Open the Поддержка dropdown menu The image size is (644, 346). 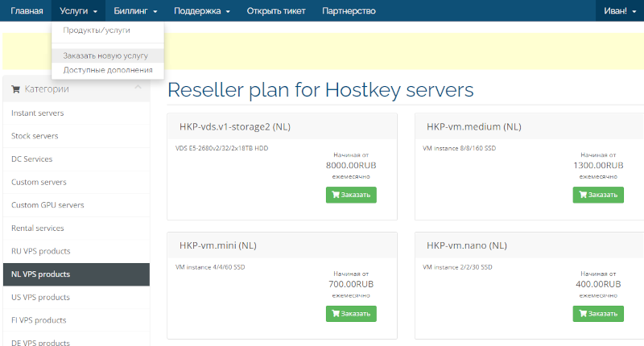(x=203, y=10)
